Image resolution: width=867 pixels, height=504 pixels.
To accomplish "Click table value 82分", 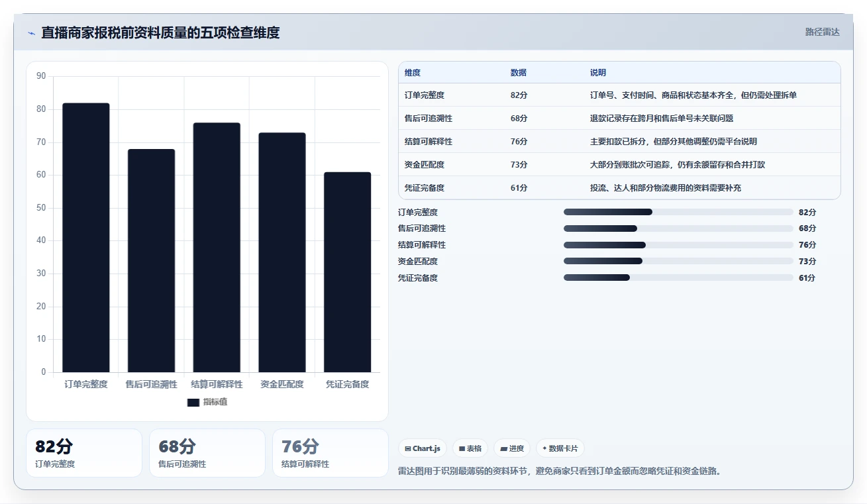I will (x=519, y=95).
